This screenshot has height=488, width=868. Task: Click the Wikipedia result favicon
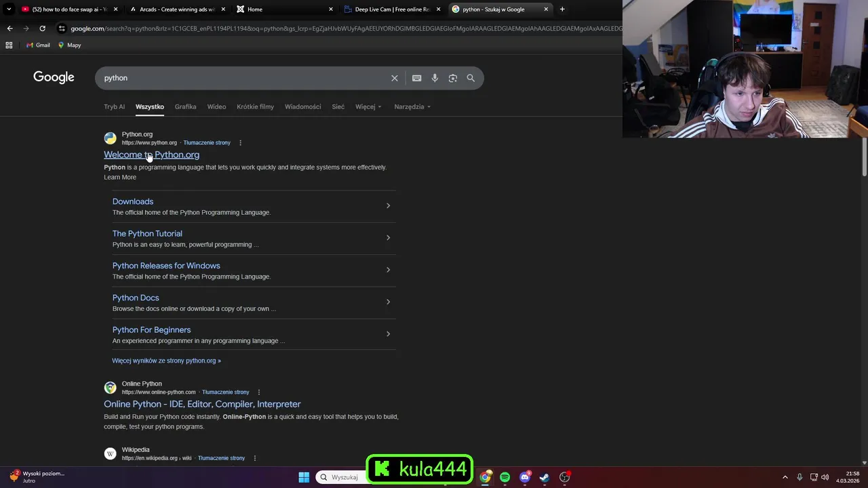[110, 453]
